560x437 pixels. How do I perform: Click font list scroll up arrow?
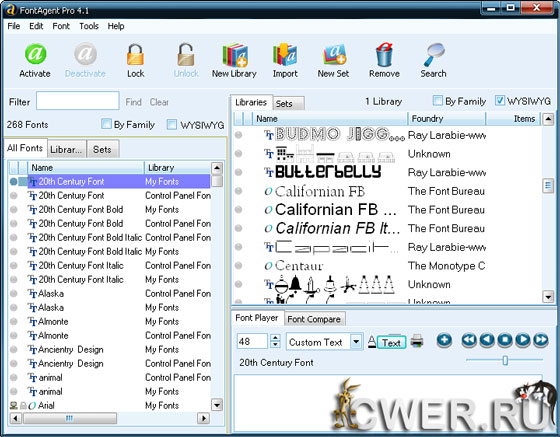217,168
